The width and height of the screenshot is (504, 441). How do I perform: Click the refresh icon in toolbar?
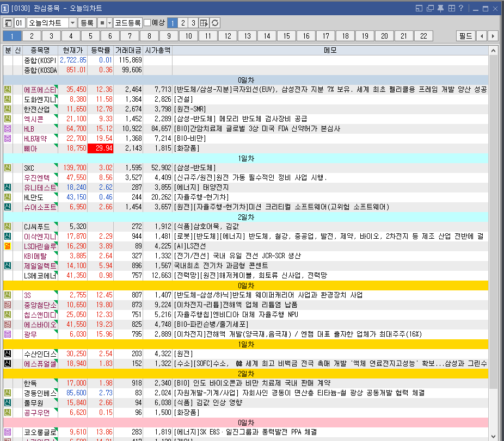click(215, 23)
